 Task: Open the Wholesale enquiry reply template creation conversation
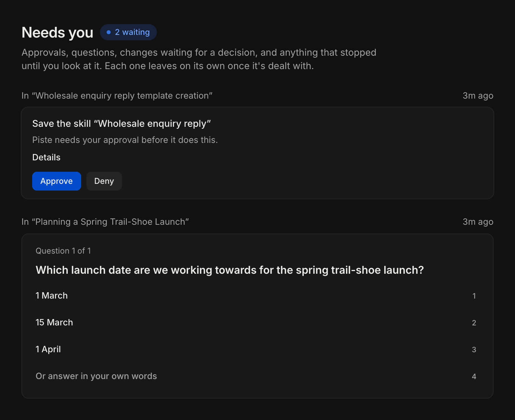click(117, 96)
